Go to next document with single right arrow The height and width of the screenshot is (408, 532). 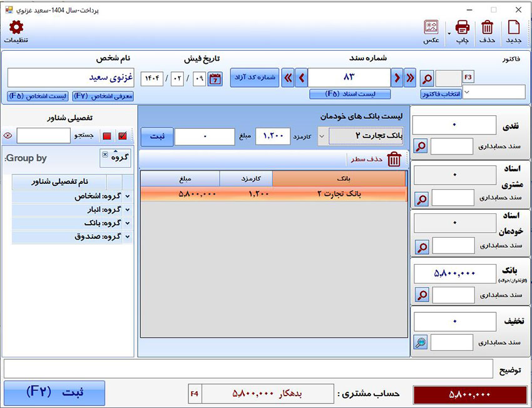coord(397,78)
